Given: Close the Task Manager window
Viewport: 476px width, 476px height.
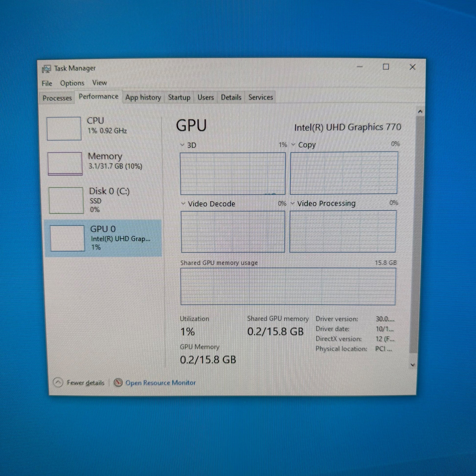Looking at the screenshot, I should pyautogui.click(x=412, y=67).
